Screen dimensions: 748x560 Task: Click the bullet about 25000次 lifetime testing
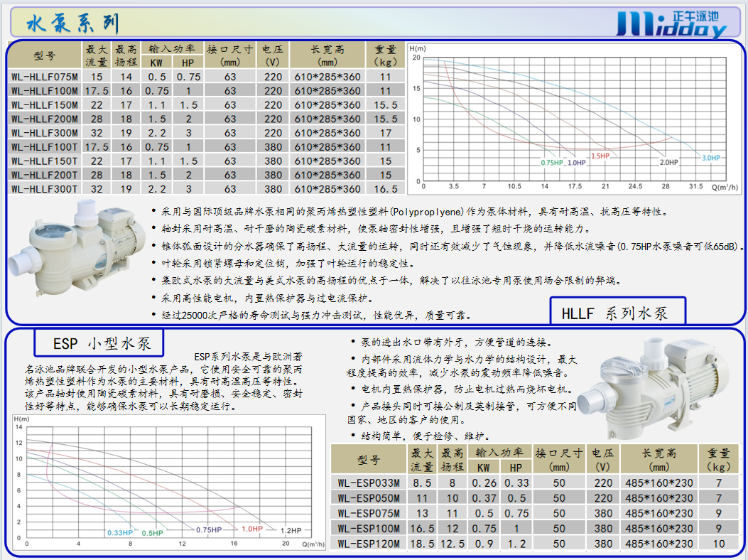coord(312,315)
